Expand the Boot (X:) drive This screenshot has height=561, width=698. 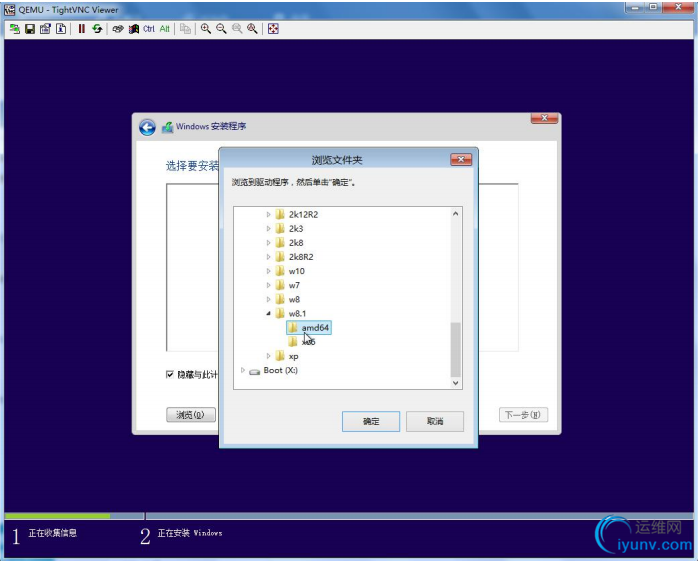[243, 370]
